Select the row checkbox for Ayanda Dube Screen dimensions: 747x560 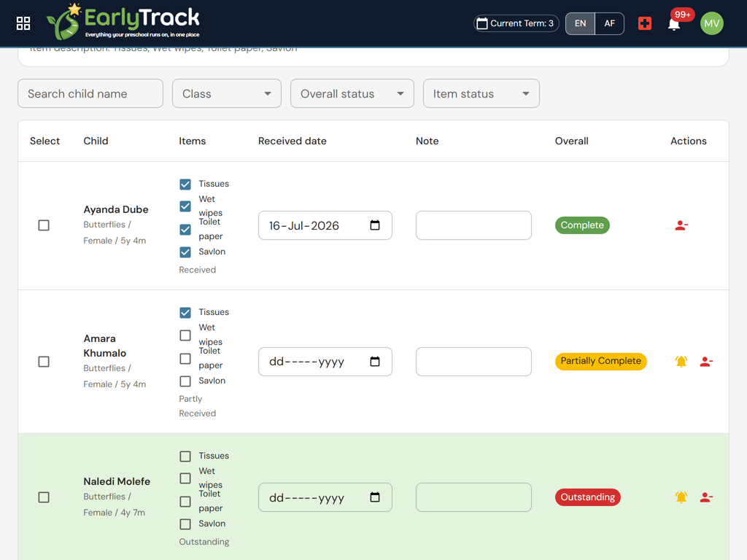point(44,225)
